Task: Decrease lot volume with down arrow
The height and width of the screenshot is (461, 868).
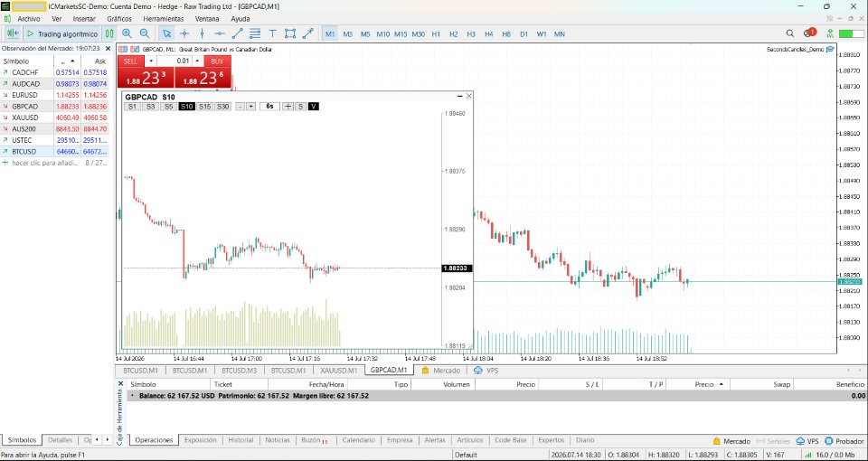Action: 149,61
